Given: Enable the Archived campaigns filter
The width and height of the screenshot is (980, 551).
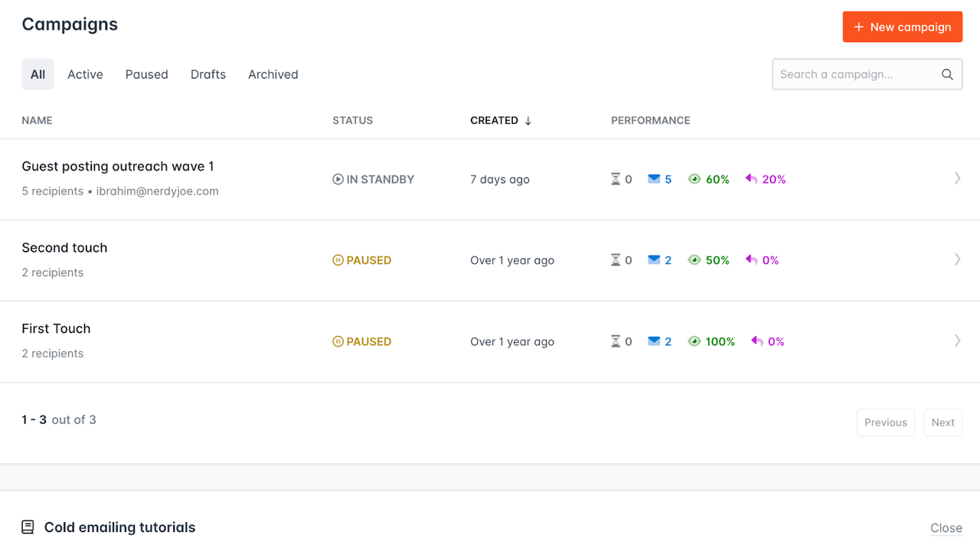Looking at the screenshot, I should pos(273,74).
